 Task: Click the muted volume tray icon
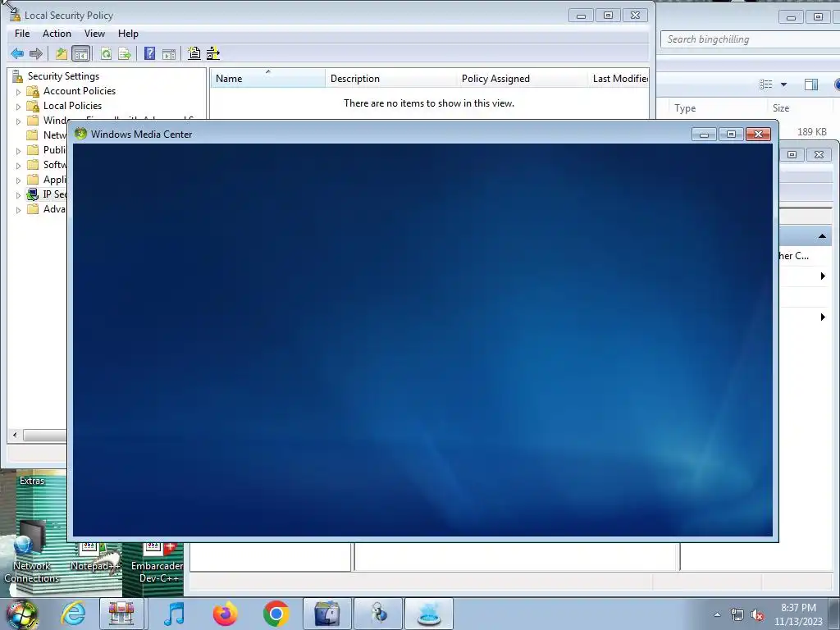click(x=757, y=615)
